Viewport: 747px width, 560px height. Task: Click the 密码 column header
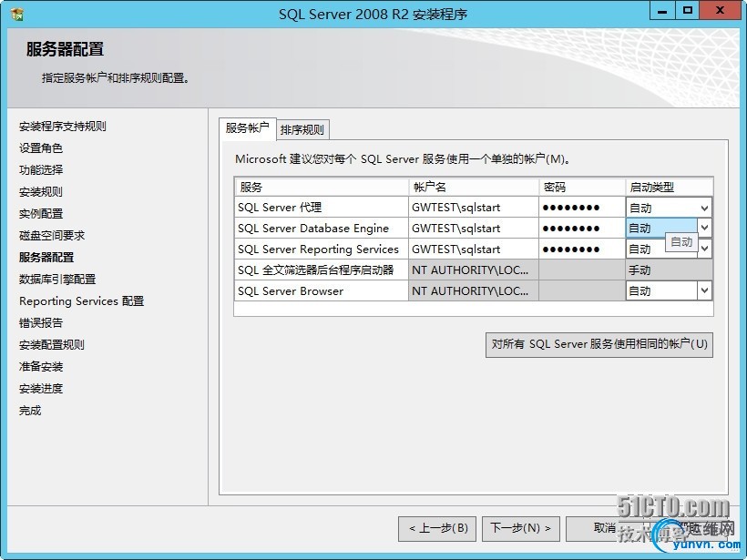click(x=582, y=187)
